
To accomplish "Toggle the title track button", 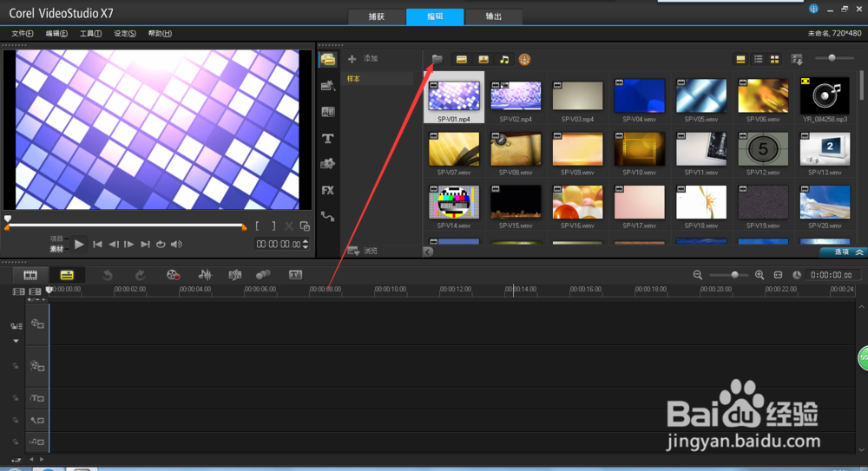I will click(37, 398).
